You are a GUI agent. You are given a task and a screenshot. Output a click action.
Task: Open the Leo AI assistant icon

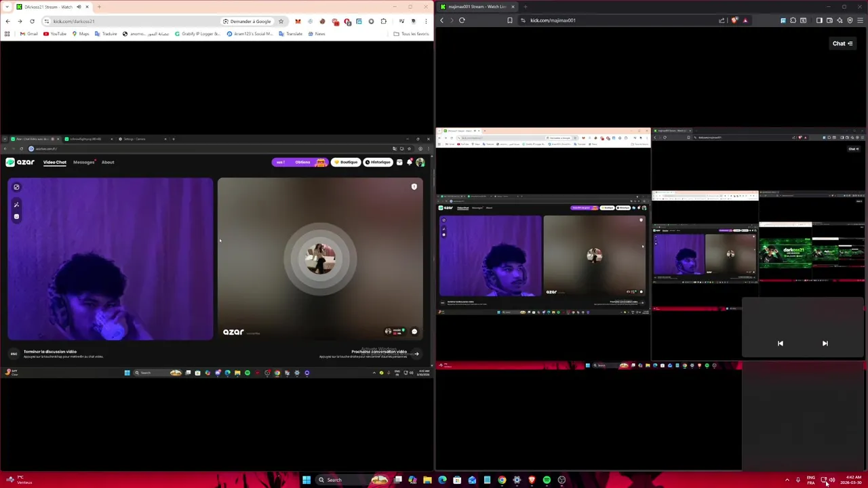840,20
